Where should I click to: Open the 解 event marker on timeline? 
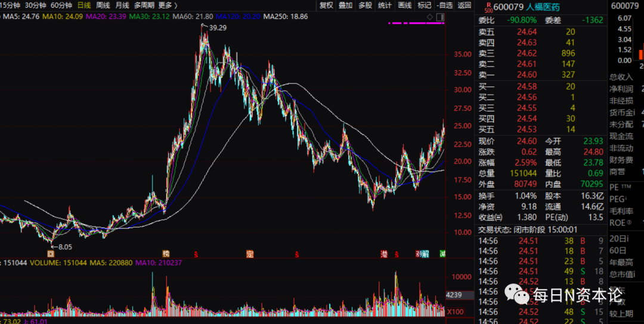[426, 254]
